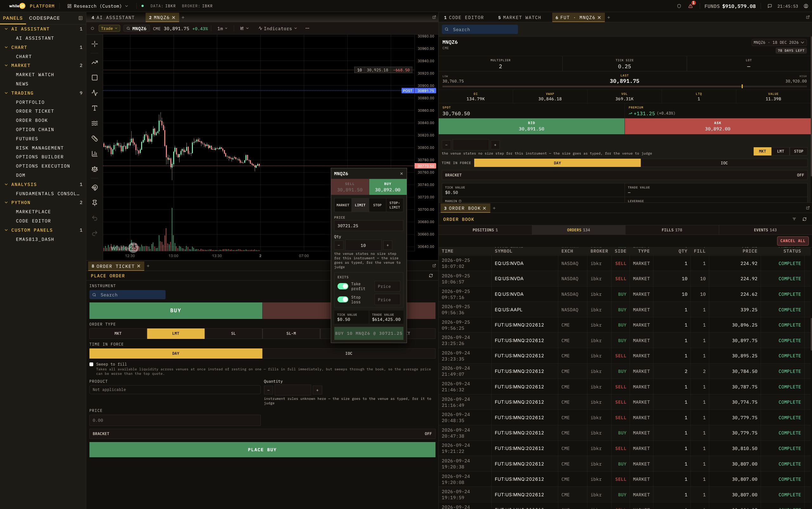Open the chart more options ellipsis
812x509 pixels.
307,29
